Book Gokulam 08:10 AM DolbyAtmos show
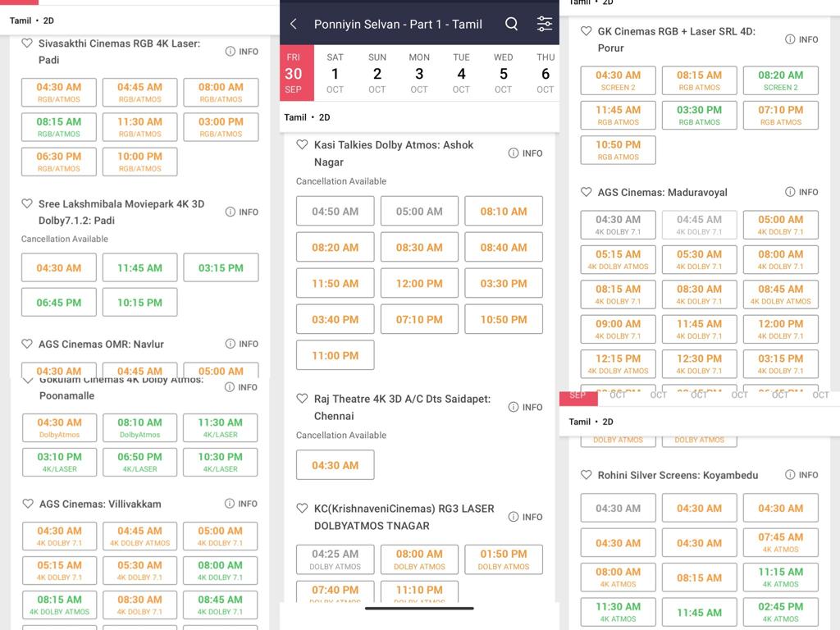 tap(139, 427)
